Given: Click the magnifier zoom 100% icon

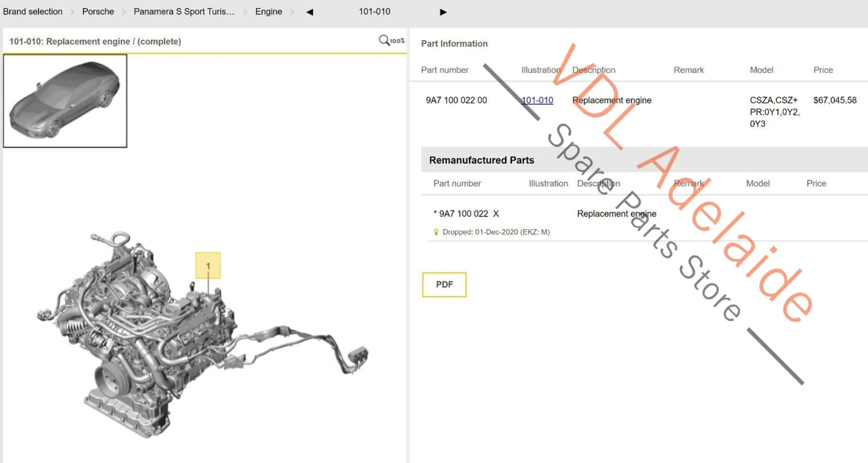Looking at the screenshot, I should coord(392,41).
